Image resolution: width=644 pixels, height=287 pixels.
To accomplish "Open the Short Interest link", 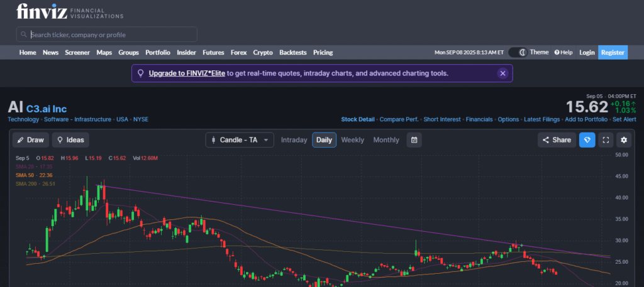I will point(441,119).
